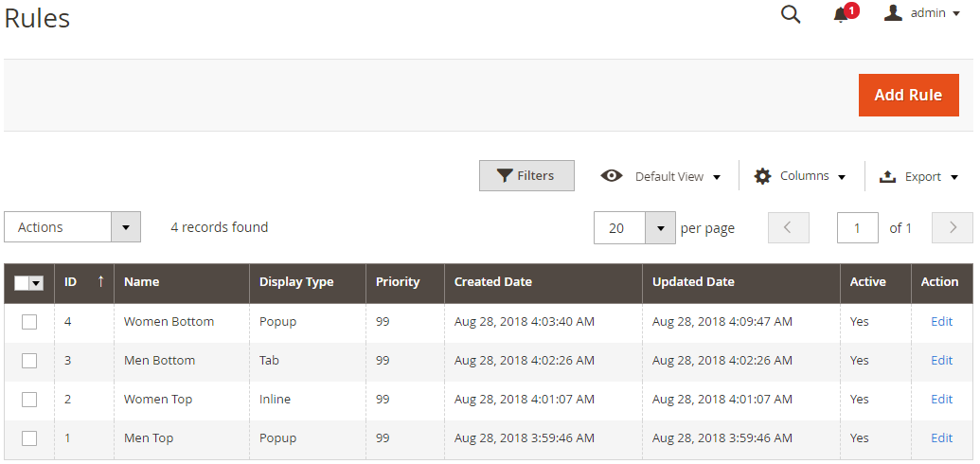Screen dimensions: 980x464
Task: Expand the per page size dropdown
Action: point(660,227)
